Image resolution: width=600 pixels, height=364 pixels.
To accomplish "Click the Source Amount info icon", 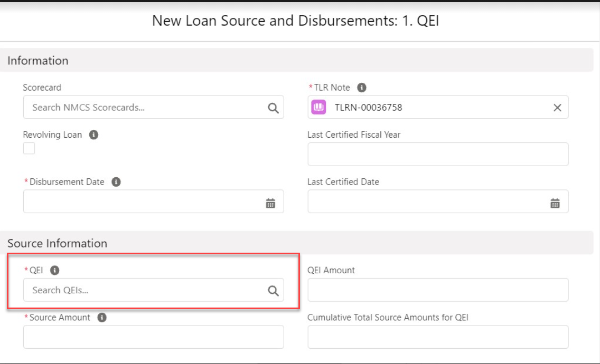I will (x=102, y=318).
